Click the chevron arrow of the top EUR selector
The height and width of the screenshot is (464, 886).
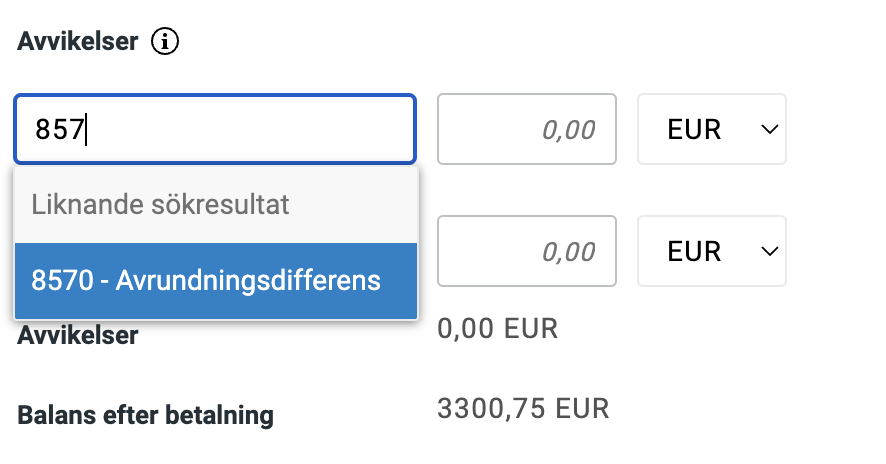768,129
